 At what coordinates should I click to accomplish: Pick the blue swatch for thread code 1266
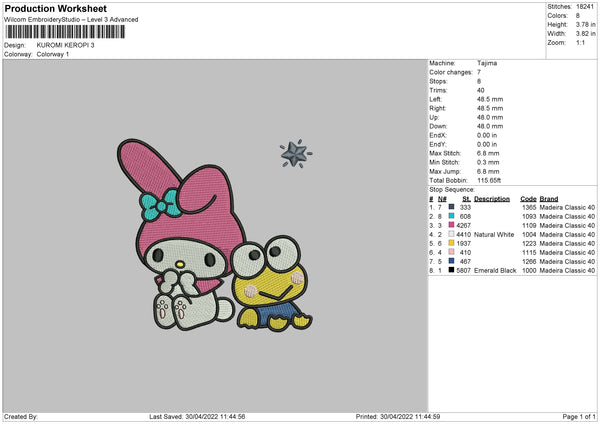(x=452, y=261)
